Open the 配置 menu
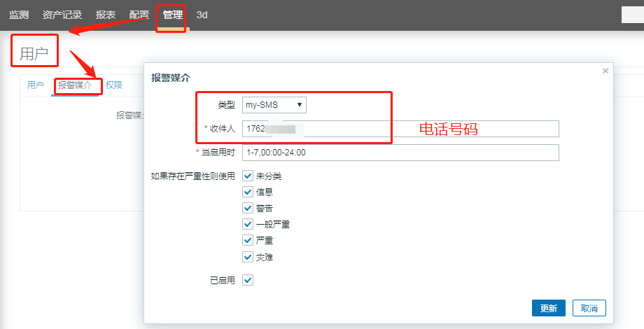644x329 pixels. pos(139,15)
